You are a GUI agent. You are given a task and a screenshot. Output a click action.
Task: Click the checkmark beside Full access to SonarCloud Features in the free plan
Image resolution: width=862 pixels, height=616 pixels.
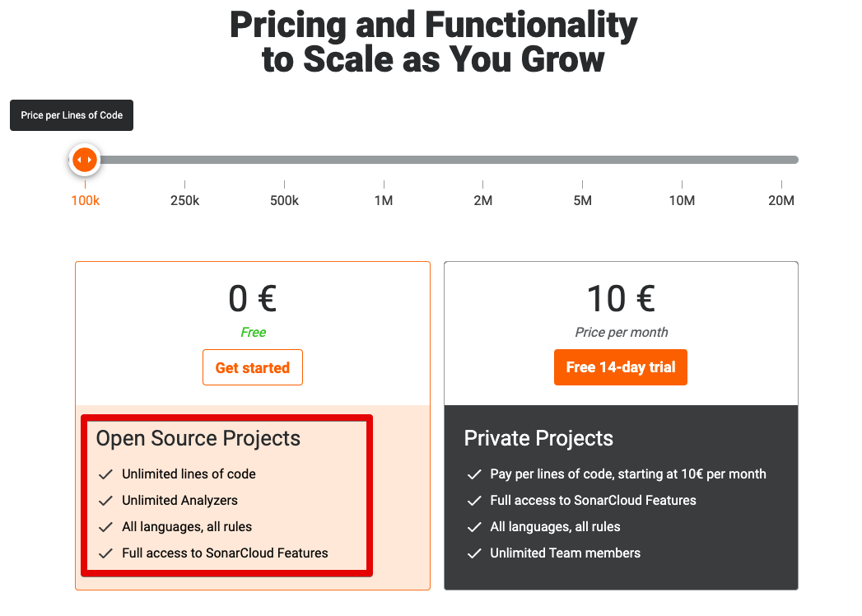106,553
